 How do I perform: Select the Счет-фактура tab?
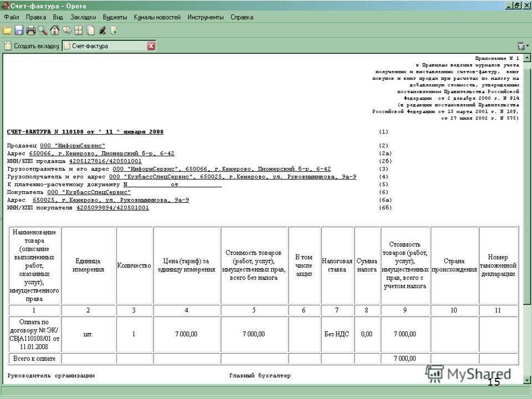[x=109, y=46]
